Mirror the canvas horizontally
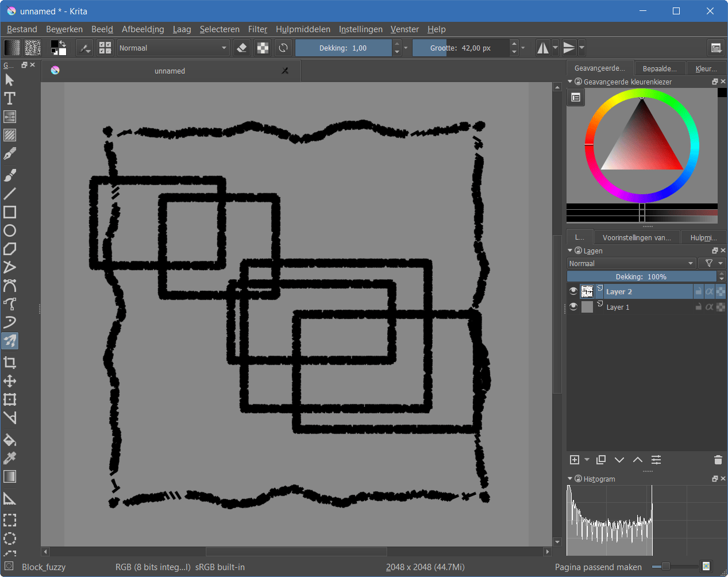This screenshot has width=728, height=577. coord(542,48)
